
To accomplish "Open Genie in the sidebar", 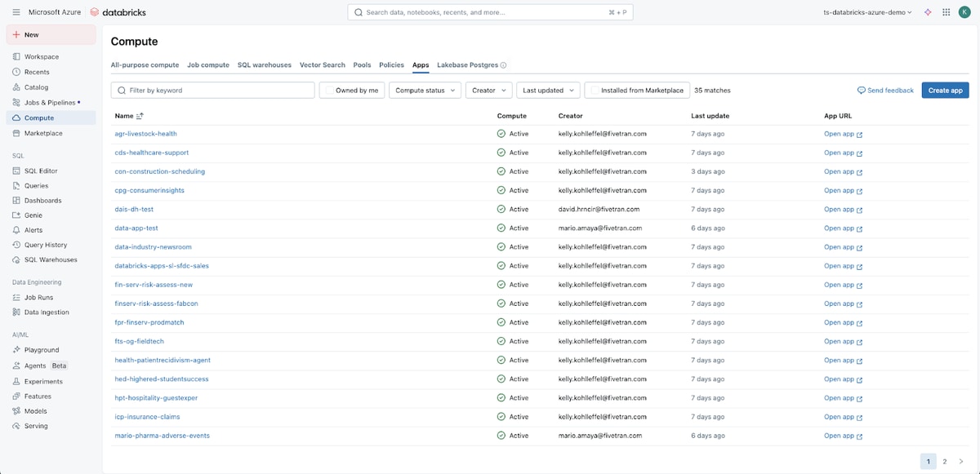I will [33, 215].
